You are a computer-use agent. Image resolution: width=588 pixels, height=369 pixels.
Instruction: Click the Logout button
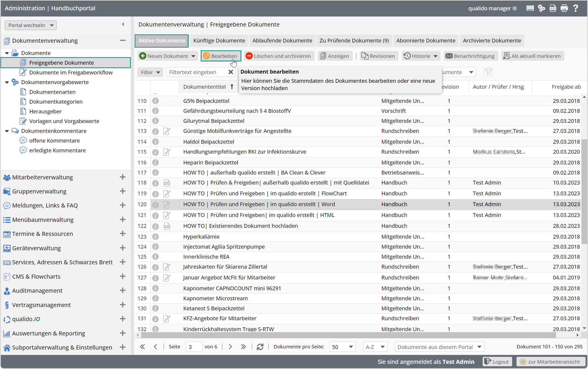pyautogui.click(x=497, y=362)
